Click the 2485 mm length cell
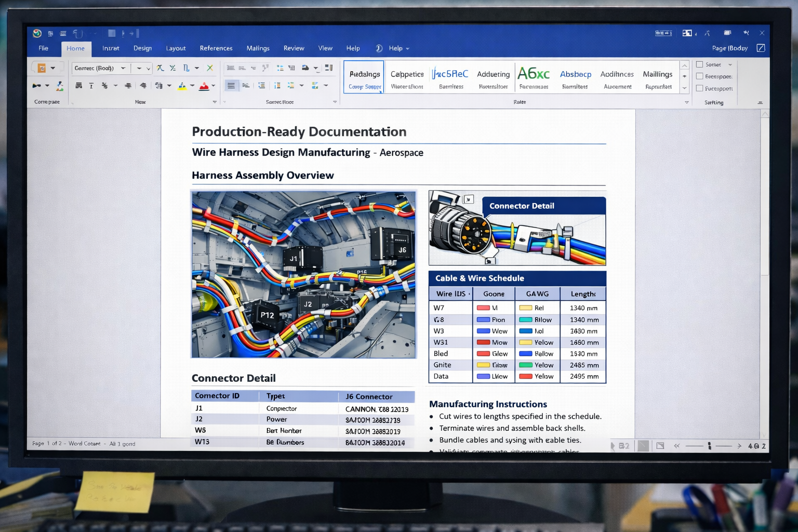 tap(583, 365)
